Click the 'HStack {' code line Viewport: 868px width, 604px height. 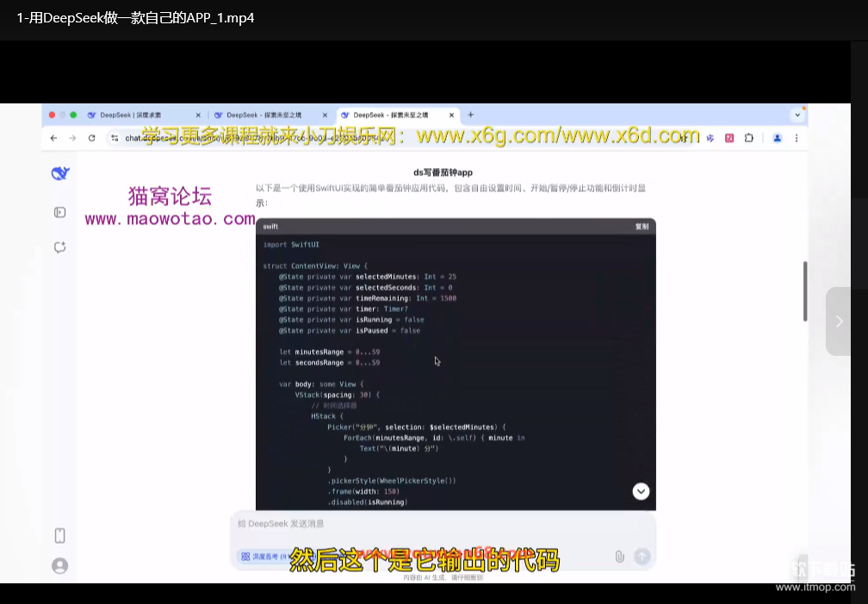coord(327,416)
